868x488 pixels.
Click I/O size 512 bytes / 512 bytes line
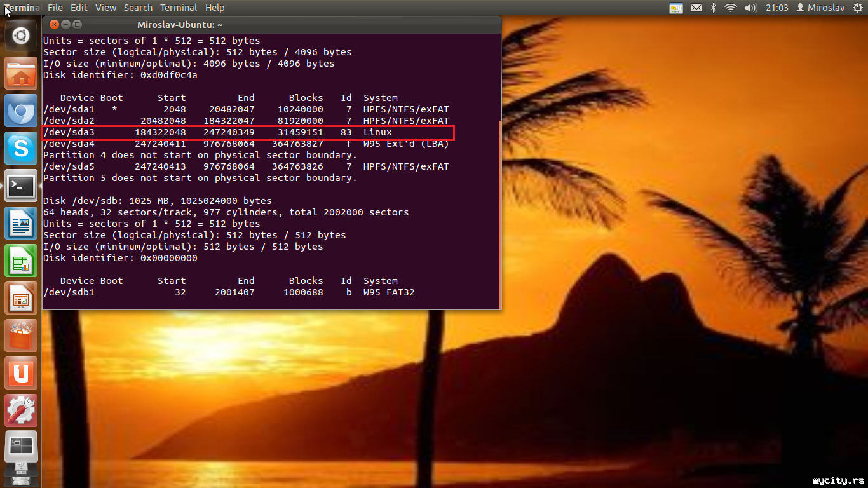(x=183, y=247)
